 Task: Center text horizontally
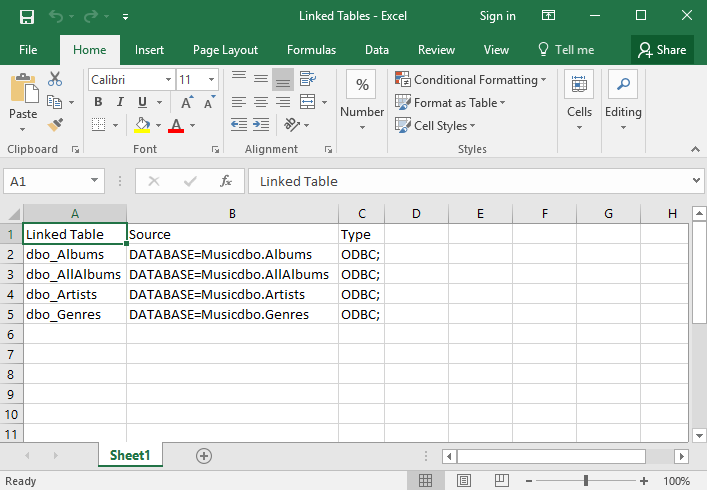point(261,102)
